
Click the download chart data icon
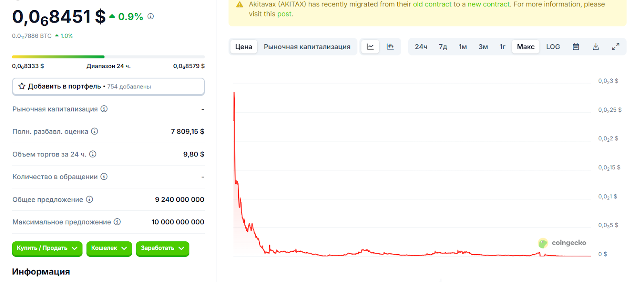point(596,47)
